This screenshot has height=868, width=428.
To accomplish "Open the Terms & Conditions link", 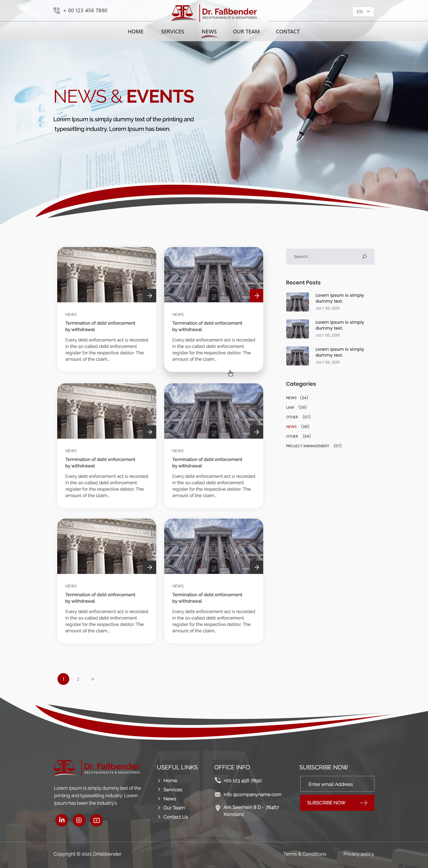I will [304, 854].
